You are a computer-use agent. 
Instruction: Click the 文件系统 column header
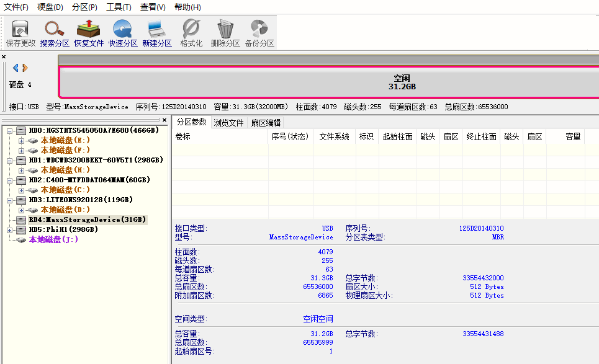coord(335,136)
